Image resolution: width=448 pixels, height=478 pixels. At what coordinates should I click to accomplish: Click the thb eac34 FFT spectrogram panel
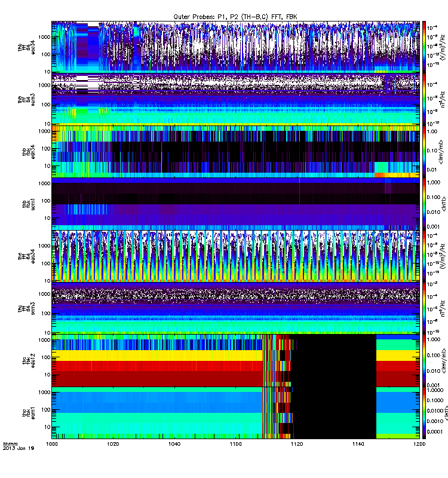(235, 47)
